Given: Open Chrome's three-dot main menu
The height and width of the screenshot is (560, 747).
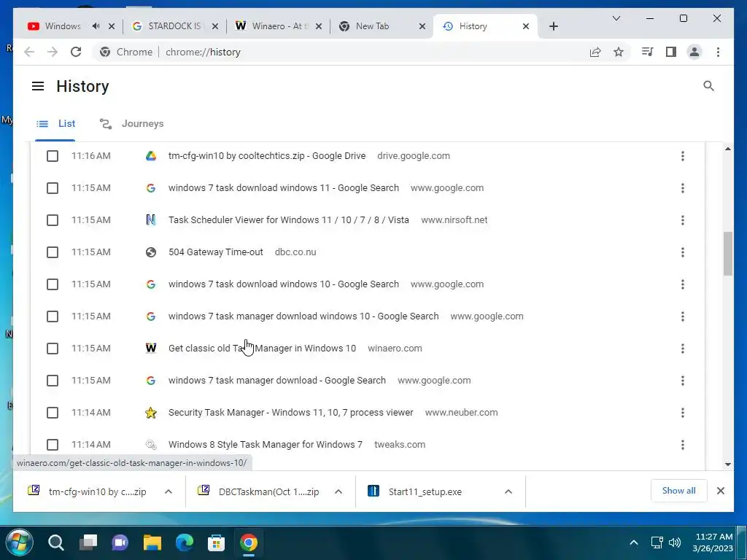Looking at the screenshot, I should [x=718, y=52].
